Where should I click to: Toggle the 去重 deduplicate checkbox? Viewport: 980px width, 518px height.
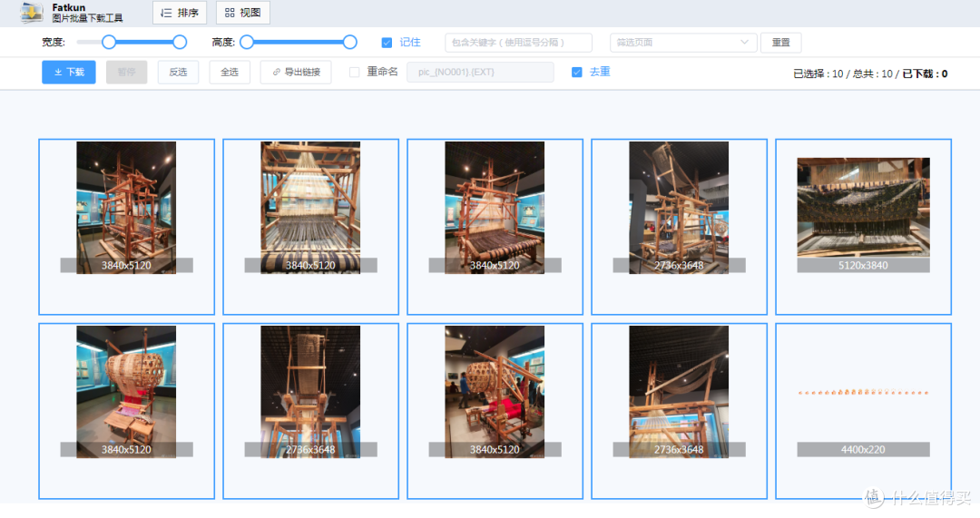[577, 72]
